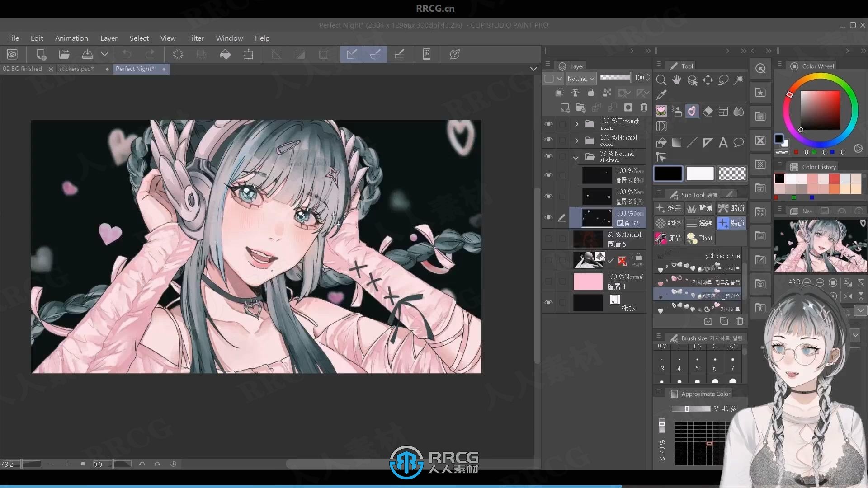The height and width of the screenshot is (488, 868).
Task: Expand the color layer folder
Action: [576, 141]
